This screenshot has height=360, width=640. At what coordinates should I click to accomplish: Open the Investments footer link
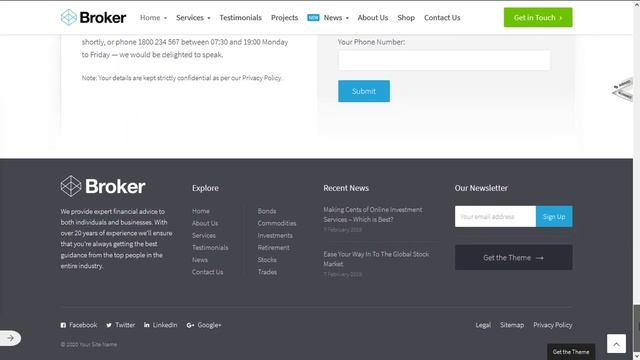pyautogui.click(x=275, y=236)
